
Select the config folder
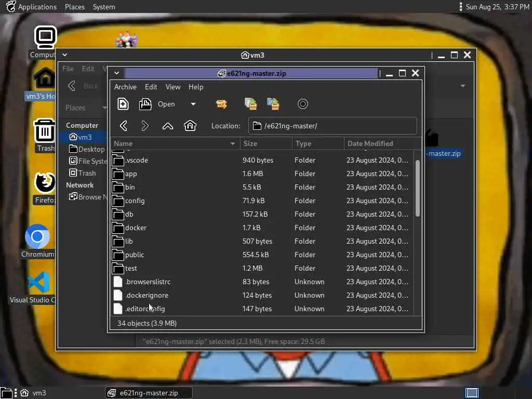262,201
